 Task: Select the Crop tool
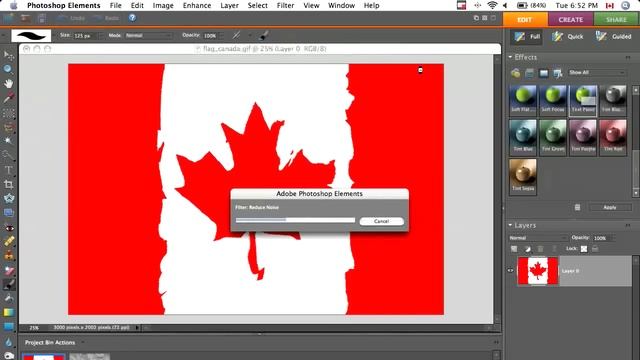[x=8, y=184]
